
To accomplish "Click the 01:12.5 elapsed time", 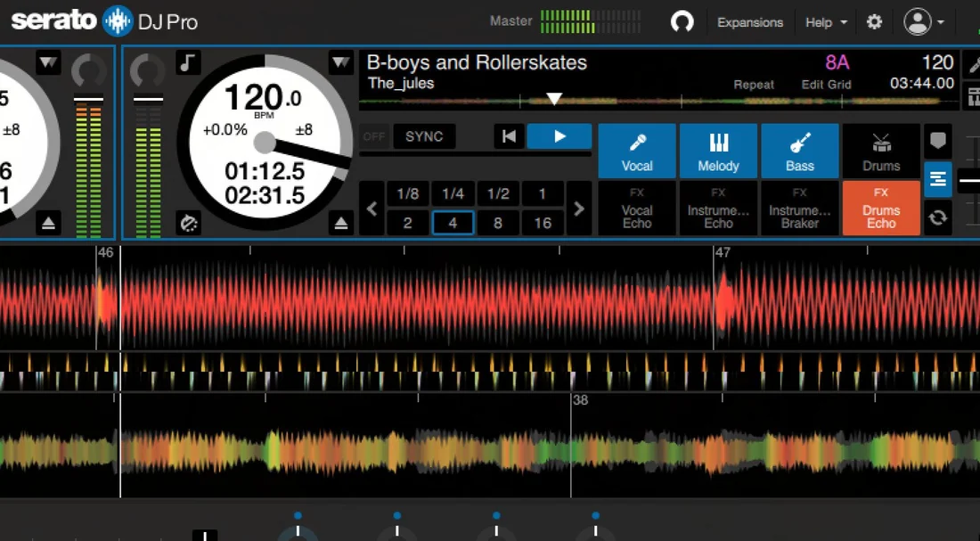I will tap(265, 171).
